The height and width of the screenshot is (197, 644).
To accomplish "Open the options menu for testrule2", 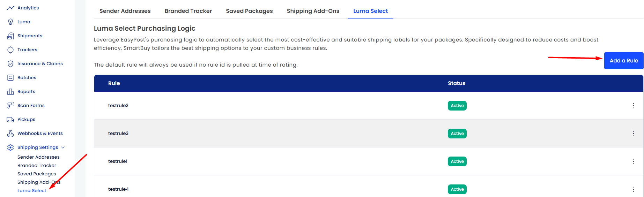I will 633,106.
